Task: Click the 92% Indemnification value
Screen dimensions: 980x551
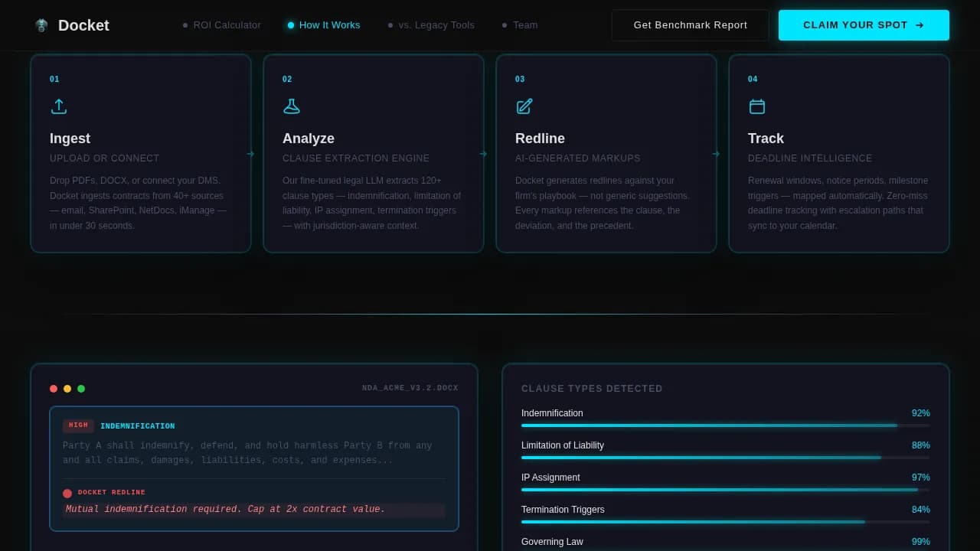Action: tap(921, 413)
